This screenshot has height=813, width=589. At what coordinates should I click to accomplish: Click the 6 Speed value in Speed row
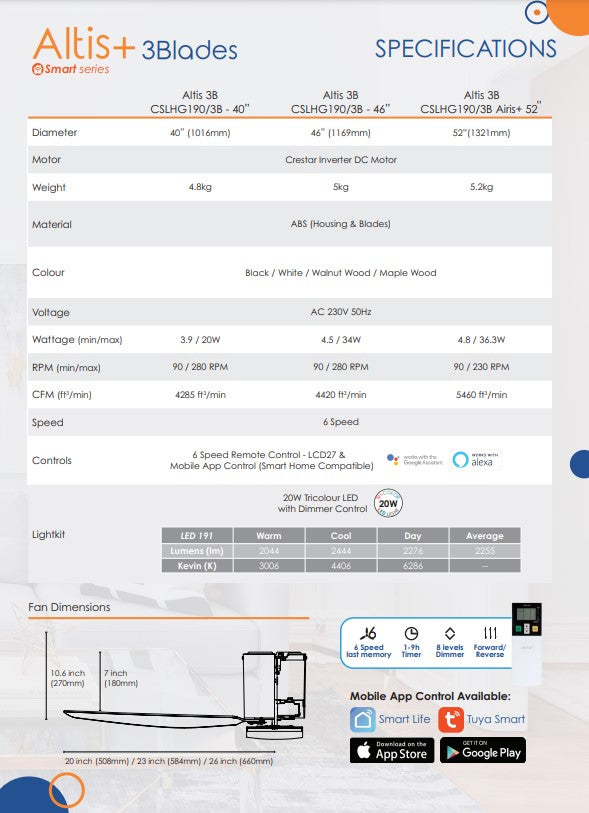[x=341, y=422]
